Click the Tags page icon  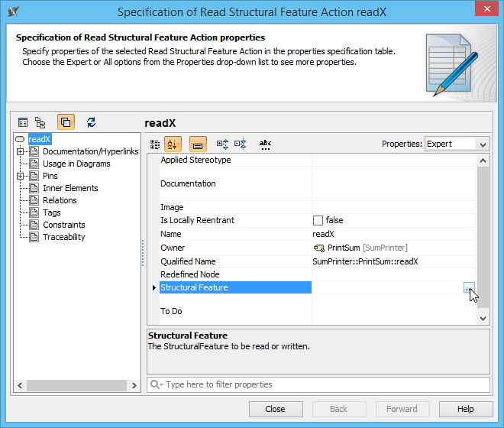click(x=34, y=212)
